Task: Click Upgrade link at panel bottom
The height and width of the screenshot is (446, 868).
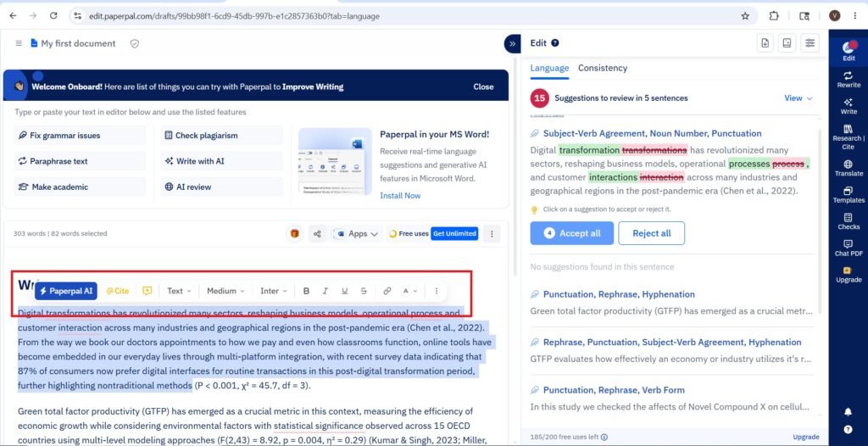Action: click(x=806, y=437)
